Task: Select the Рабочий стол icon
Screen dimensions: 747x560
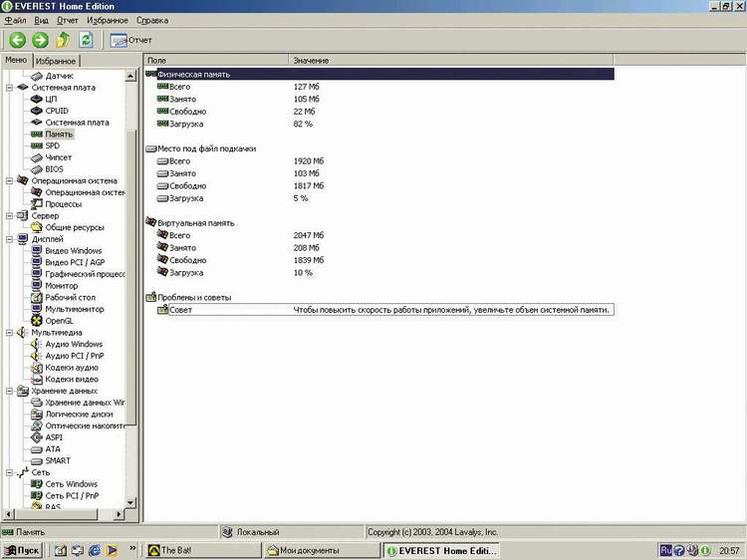Action: [37, 297]
